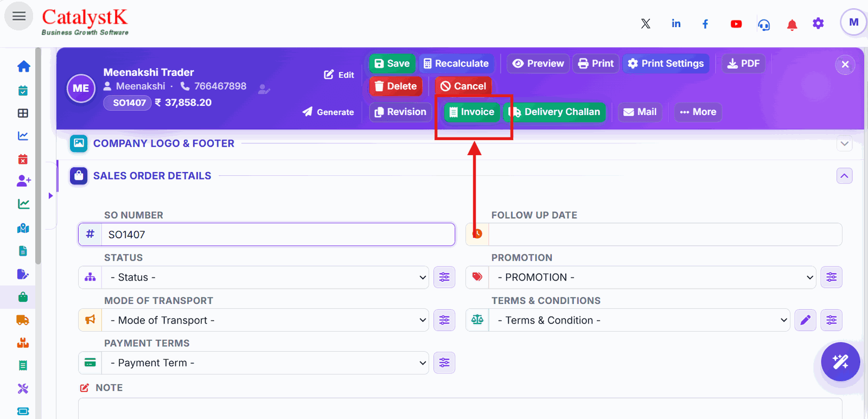Open the Terms & Condition dropdown
This screenshot has height=419, width=868.
pos(639,320)
